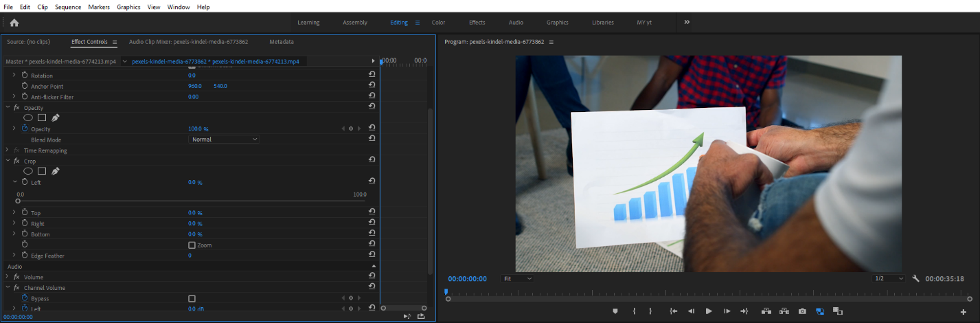
Task: Open the Sequence menu
Action: coord(68,7)
